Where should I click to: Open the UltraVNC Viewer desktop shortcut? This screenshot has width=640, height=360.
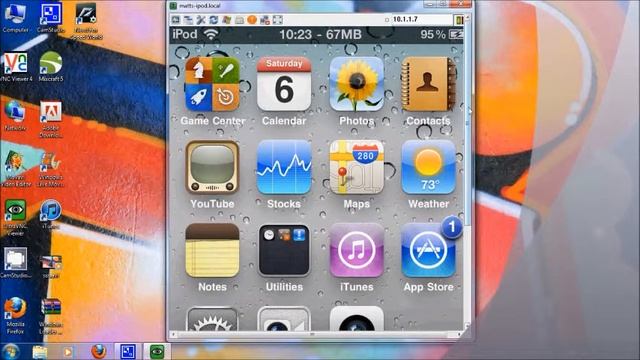point(16,217)
